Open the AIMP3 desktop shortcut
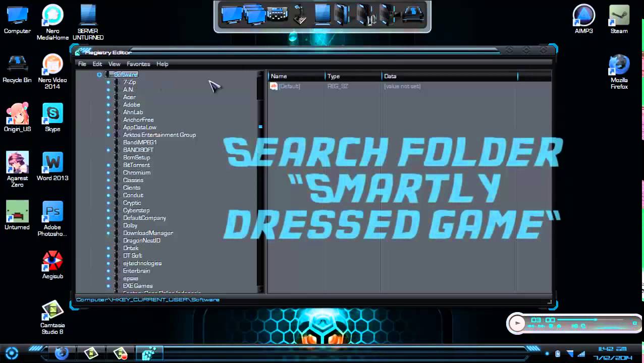This screenshot has height=363, width=644. (583, 19)
